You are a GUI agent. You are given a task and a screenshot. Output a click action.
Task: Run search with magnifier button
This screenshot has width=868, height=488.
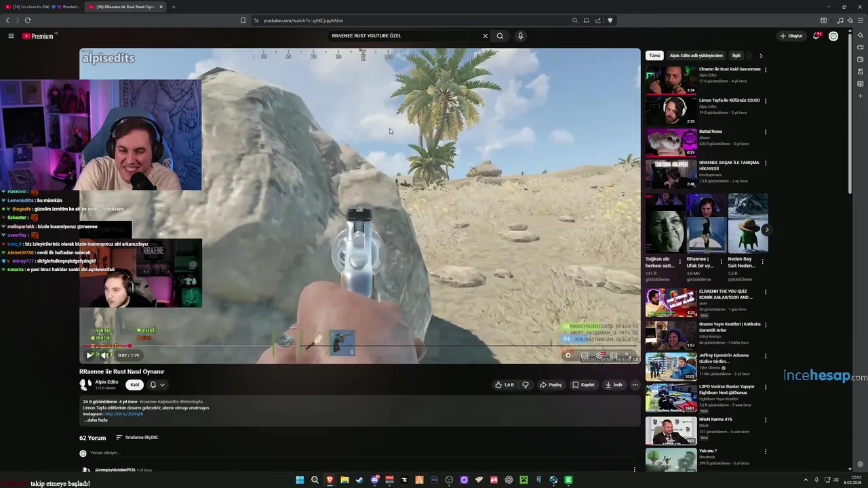(500, 36)
